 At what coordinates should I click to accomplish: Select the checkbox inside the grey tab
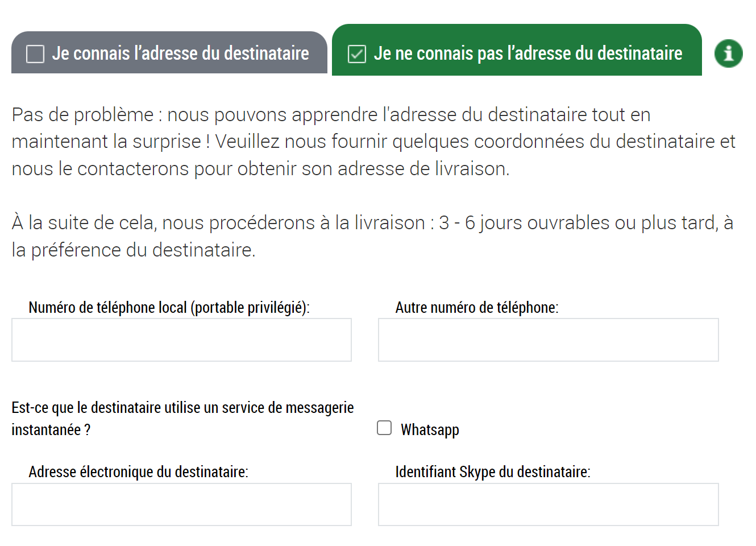click(x=35, y=53)
